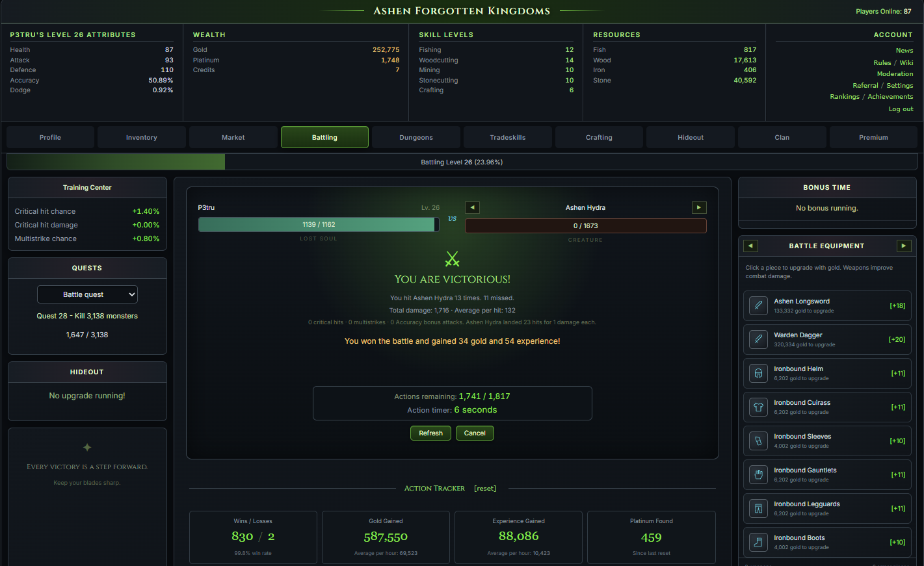Viewport: 924px width, 566px height.
Task: Click the Multistrike chance training row
Action: 87,238
